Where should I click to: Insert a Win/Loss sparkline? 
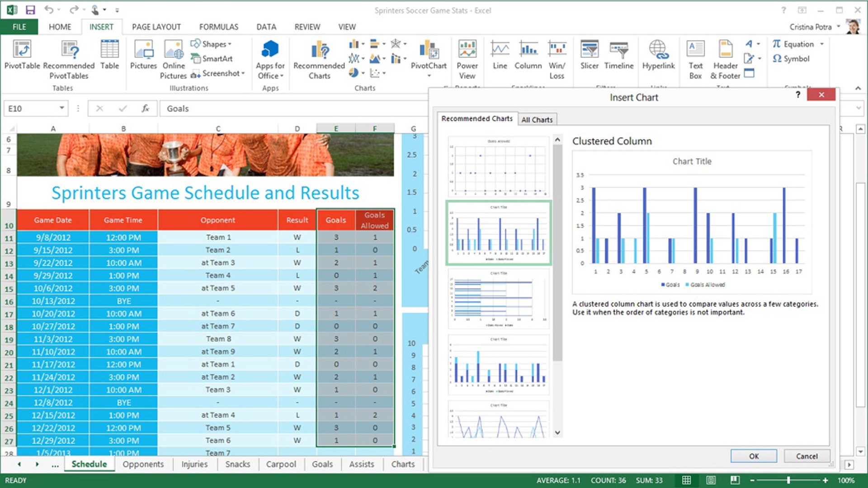[x=557, y=59]
